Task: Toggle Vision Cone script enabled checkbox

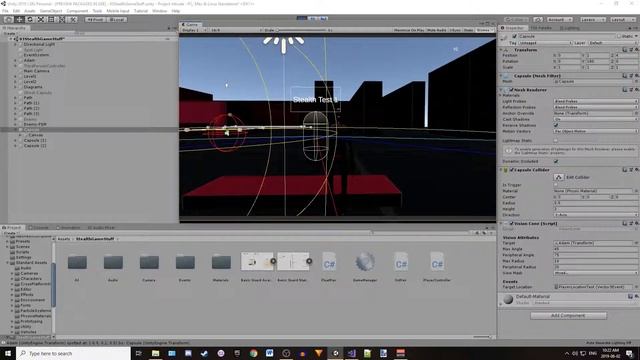Action: (511, 224)
